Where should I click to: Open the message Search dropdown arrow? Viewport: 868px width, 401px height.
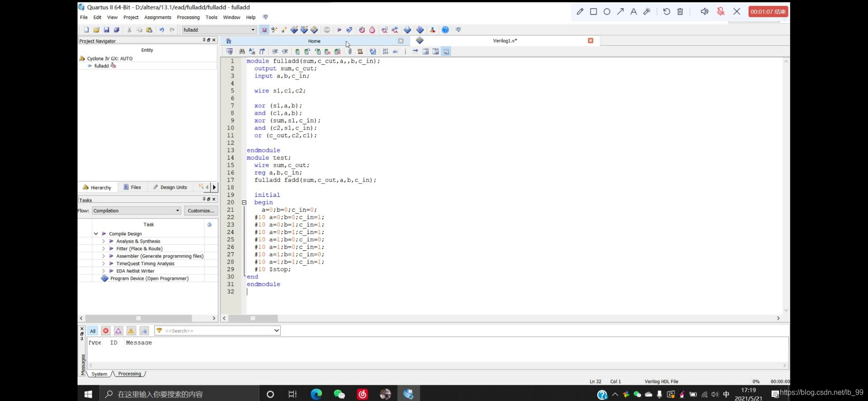coord(276,331)
